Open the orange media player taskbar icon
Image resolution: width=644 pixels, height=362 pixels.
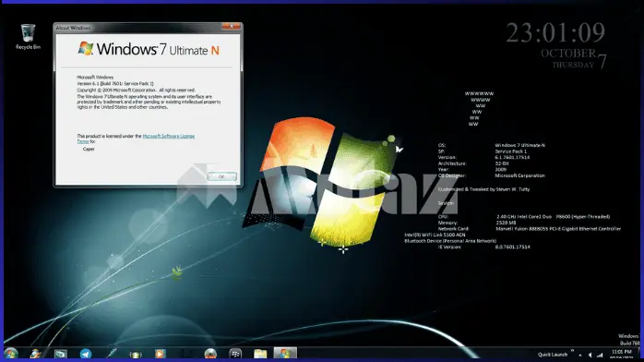click(x=161, y=354)
